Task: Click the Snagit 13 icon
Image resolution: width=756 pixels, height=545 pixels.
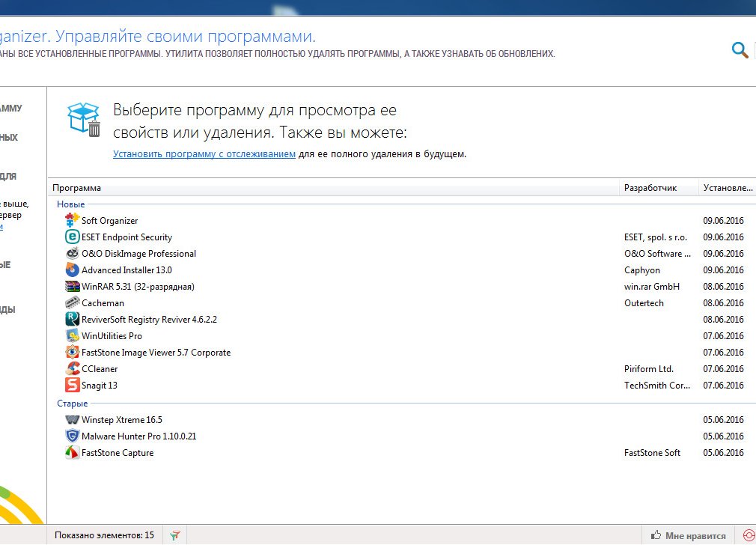Action: (x=72, y=385)
